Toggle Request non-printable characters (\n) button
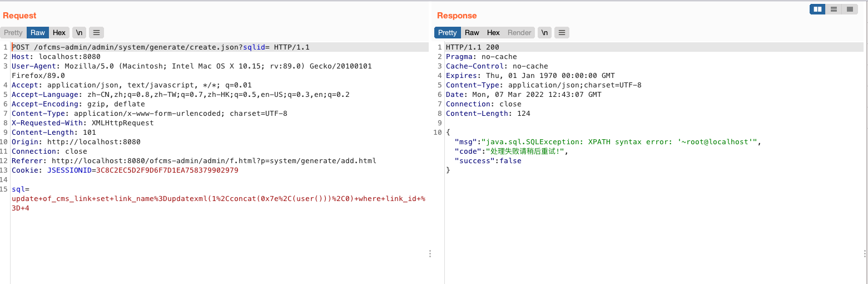The height and width of the screenshot is (284, 868). [x=80, y=33]
